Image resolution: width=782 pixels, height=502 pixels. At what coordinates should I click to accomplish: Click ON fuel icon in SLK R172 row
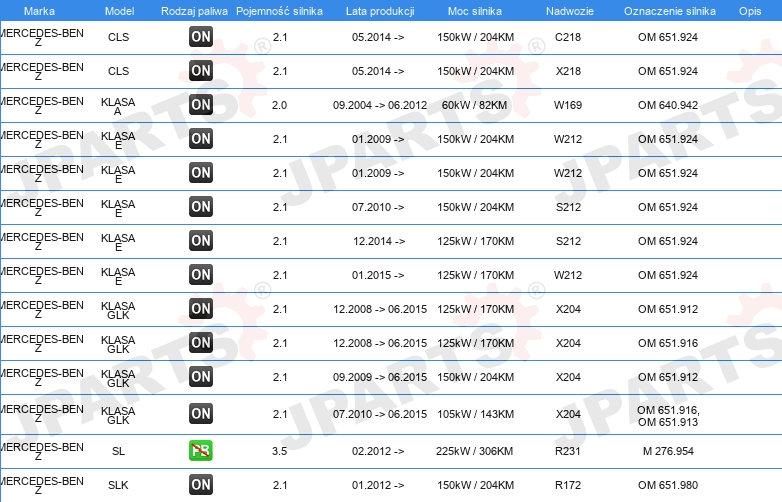(x=201, y=485)
